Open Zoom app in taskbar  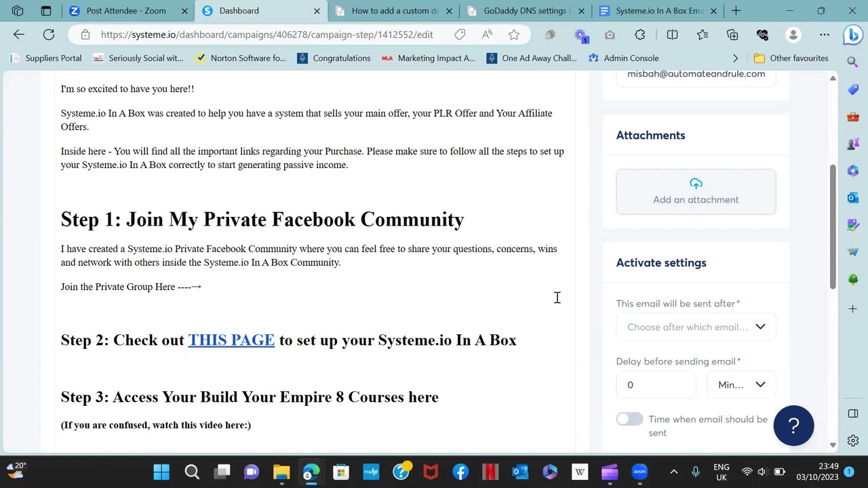pyautogui.click(x=639, y=472)
